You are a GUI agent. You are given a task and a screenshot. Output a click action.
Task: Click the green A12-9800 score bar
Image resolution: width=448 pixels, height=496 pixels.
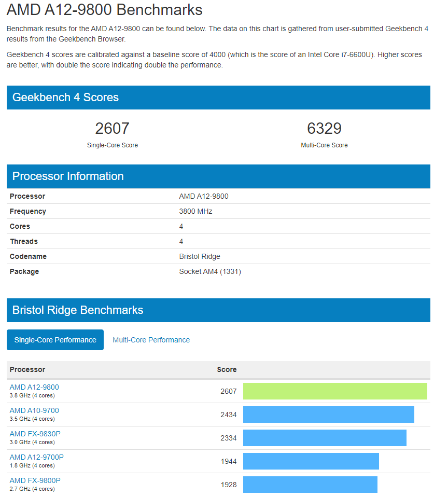[x=335, y=391]
